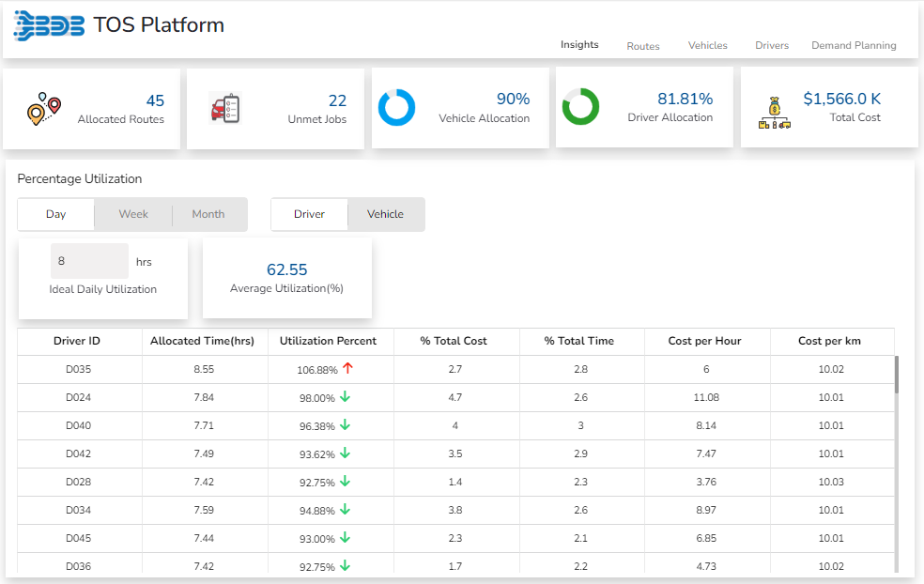Click the 45 Allocated Routes value
The height and width of the screenshot is (584, 924).
tap(155, 100)
